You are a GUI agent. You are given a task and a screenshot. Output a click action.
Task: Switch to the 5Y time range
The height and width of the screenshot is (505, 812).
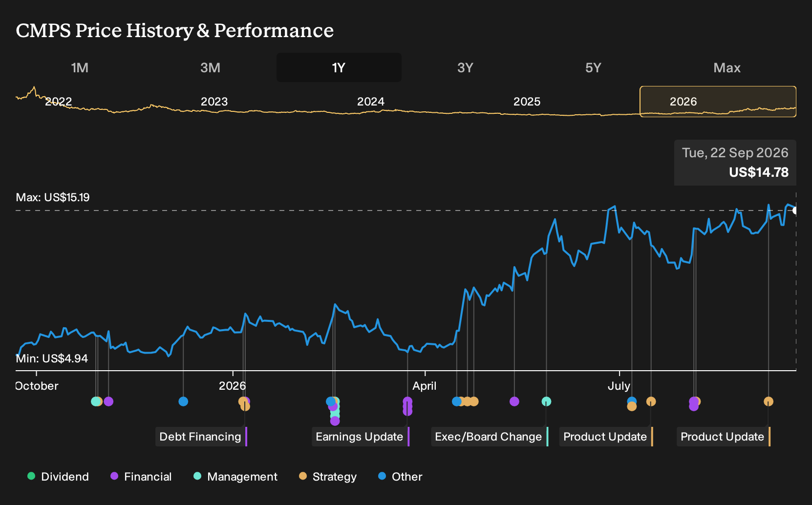593,67
